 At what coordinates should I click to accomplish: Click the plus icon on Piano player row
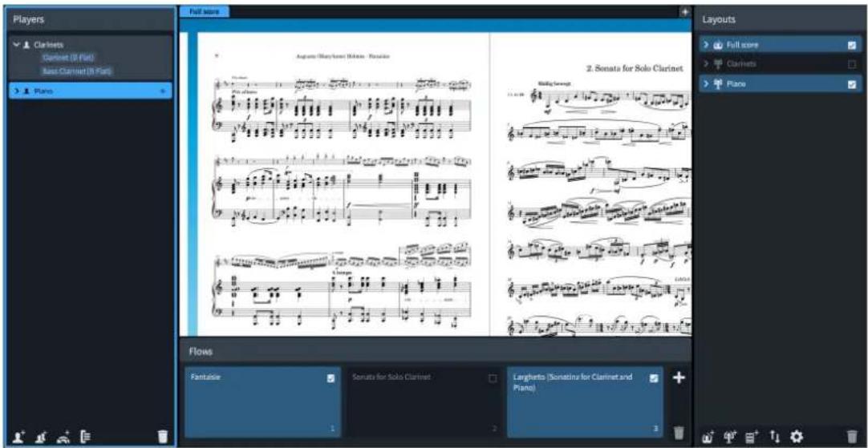coord(162,91)
